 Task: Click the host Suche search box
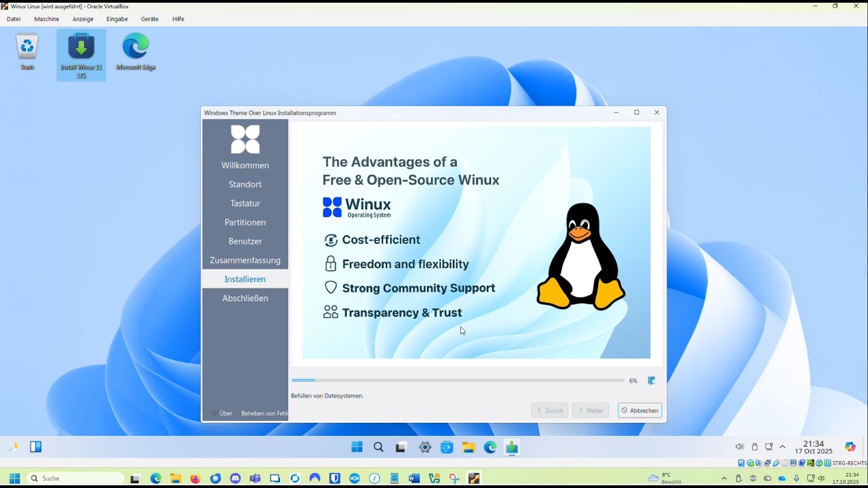[76, 479]
